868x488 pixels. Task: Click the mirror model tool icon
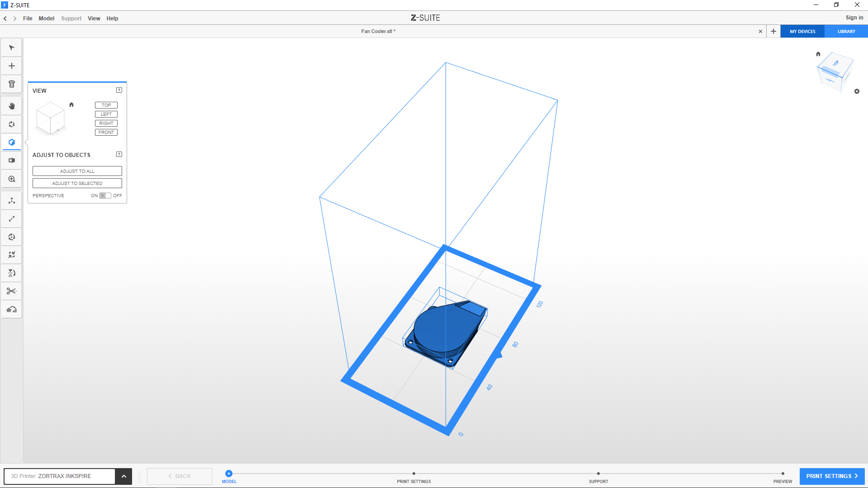(x=12, y=273)
